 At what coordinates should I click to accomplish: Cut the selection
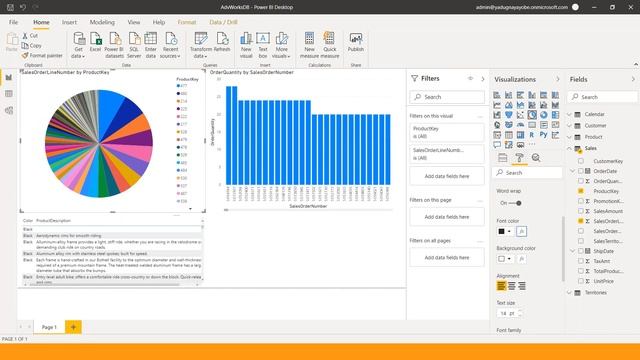tap(30, 36)
